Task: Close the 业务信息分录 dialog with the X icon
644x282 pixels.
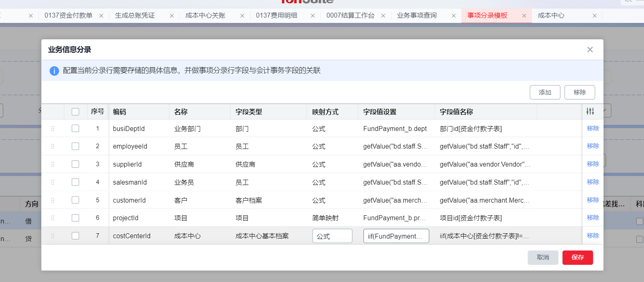Action: [590, 50]
